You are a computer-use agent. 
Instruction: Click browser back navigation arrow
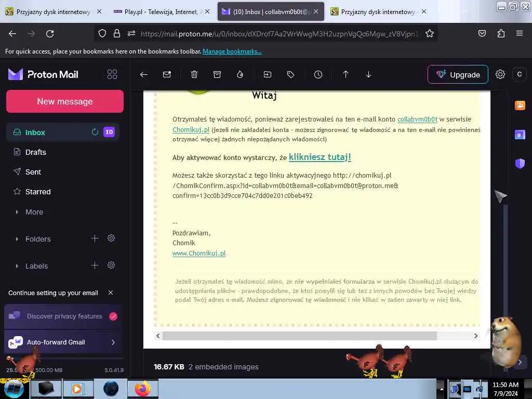pyautogui.click(x=12, y=34)
